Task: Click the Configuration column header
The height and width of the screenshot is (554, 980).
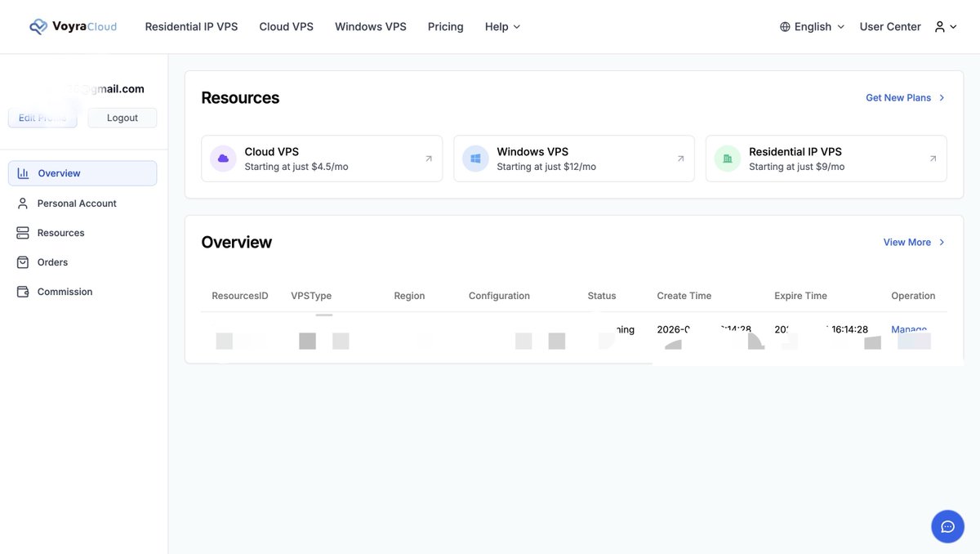Action: pyautogui.click(x=499, y=296)
